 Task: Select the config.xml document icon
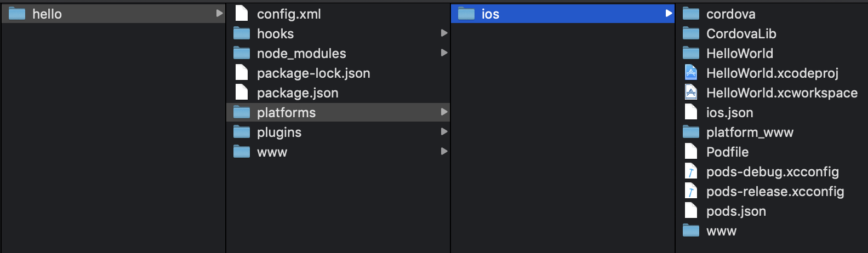(242, 14)
